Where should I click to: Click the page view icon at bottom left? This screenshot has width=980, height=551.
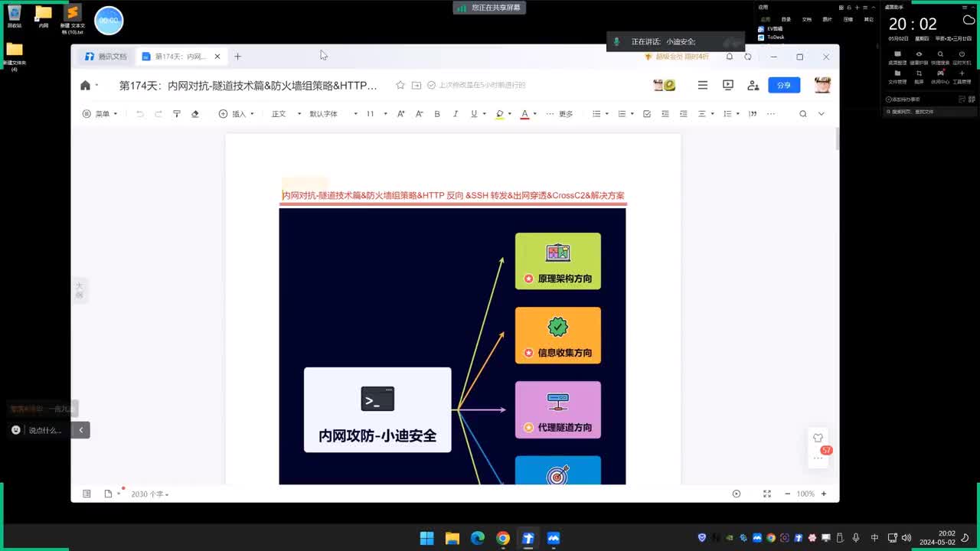pyautogui.click(x=108, y=494)
